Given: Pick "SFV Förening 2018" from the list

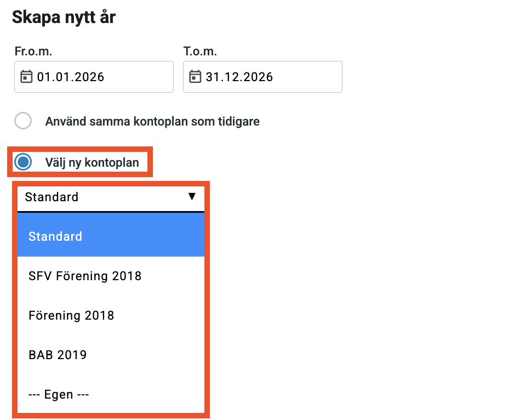Looking at the screenshot, I should click(x=85, y=276).
